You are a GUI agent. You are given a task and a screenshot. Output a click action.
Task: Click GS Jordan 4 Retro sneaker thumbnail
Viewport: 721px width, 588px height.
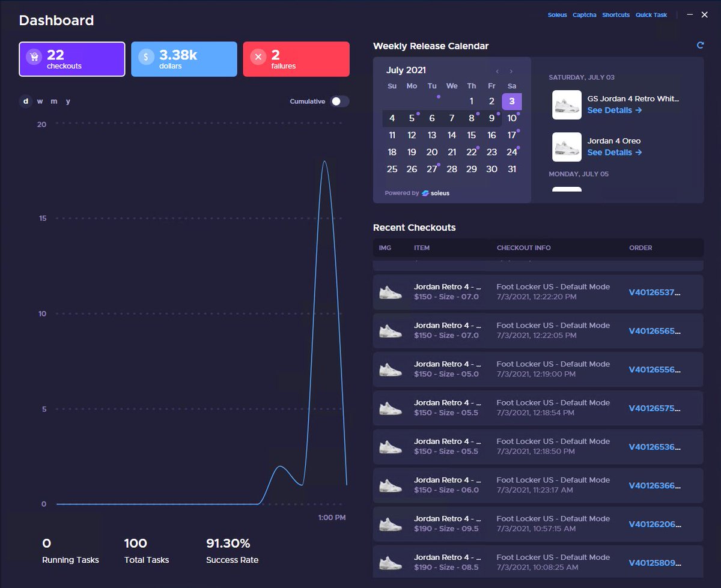tap(567, 105)
